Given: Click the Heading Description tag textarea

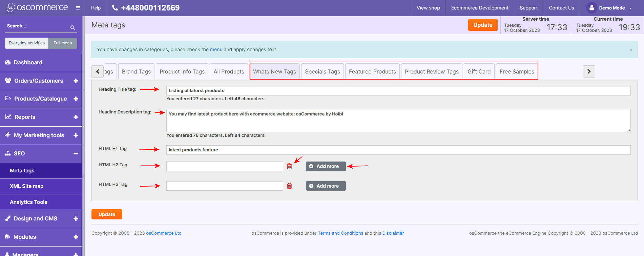Looking at the screenshot, I should tap(398, 120).
